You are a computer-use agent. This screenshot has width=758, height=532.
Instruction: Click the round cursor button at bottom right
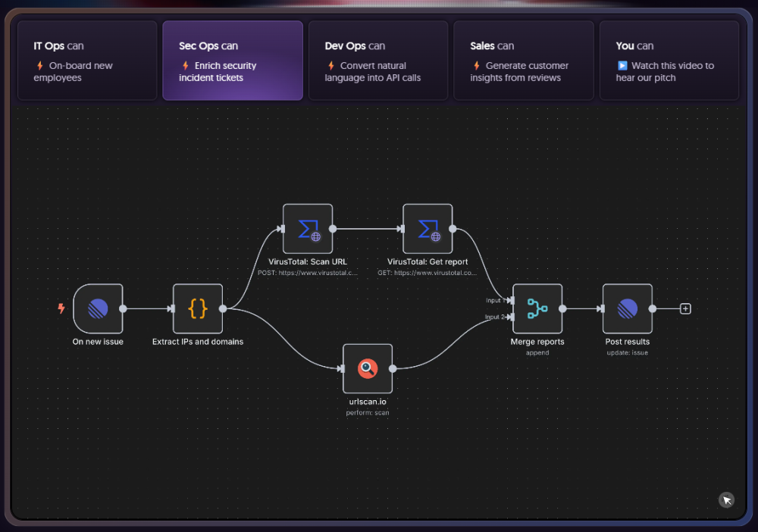726,499
